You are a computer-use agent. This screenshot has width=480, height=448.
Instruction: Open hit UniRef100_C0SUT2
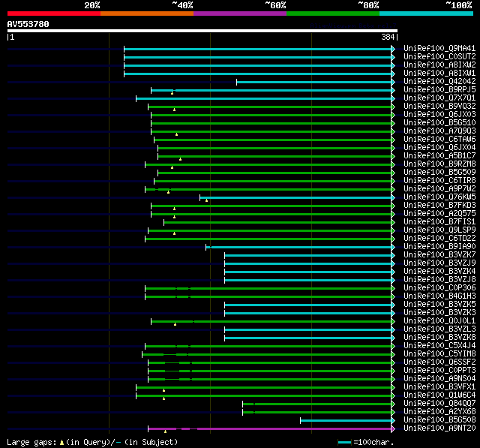coord(439,56)
